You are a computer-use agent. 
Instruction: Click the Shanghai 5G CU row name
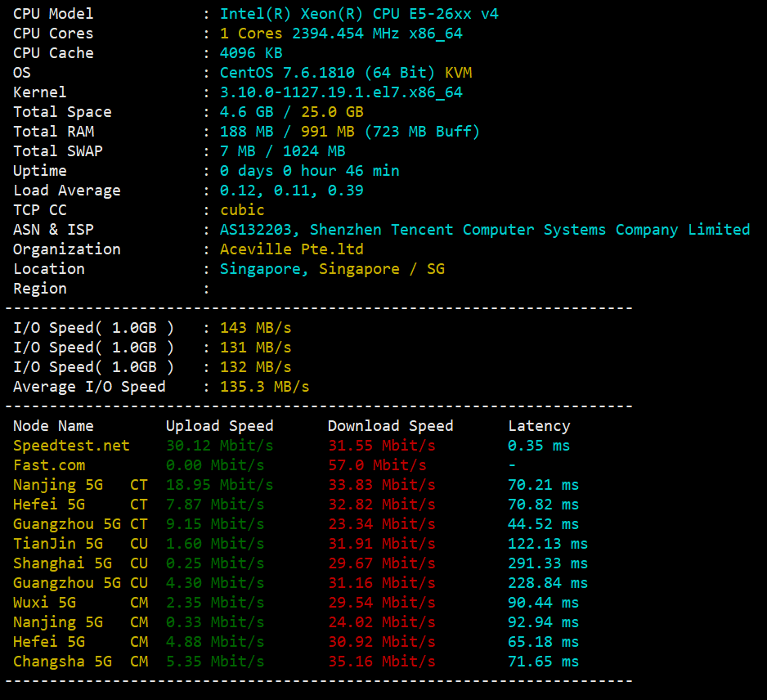coord(80,563)
